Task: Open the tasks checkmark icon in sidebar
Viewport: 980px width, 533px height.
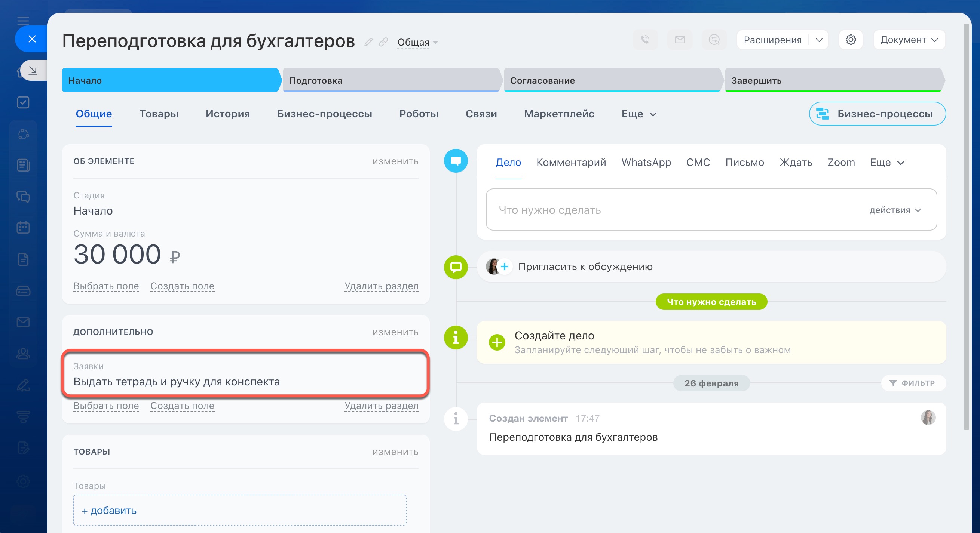Action: click(x=23, y=102)
